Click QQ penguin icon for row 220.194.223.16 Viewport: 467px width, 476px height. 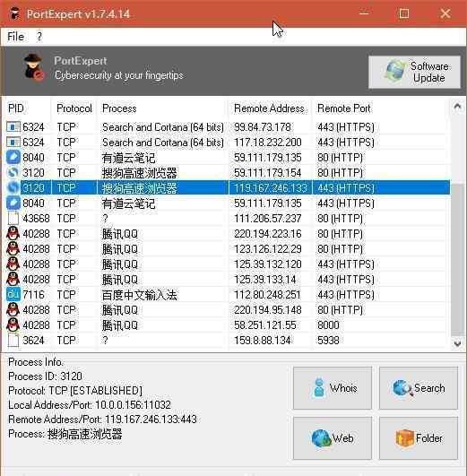pyautogui.click(x=13, y=233)
